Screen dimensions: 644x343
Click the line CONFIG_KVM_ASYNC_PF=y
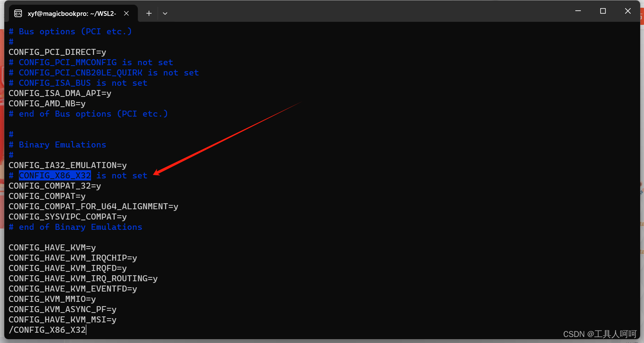(62, 310)
